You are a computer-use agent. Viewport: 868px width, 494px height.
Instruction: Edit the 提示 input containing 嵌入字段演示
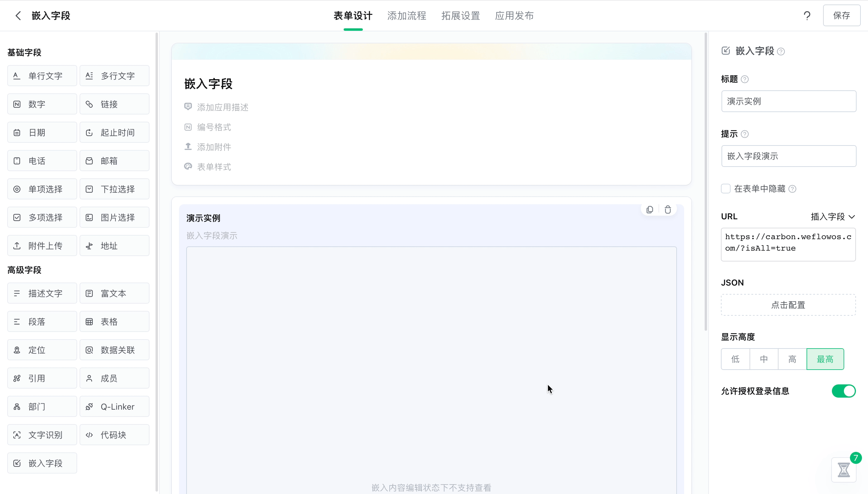coord(788,156)
